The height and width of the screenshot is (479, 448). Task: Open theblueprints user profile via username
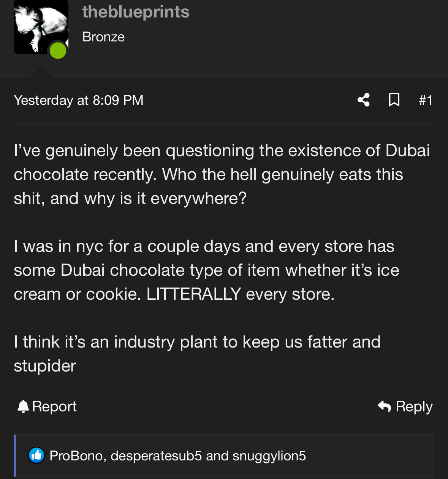[136, 12]
